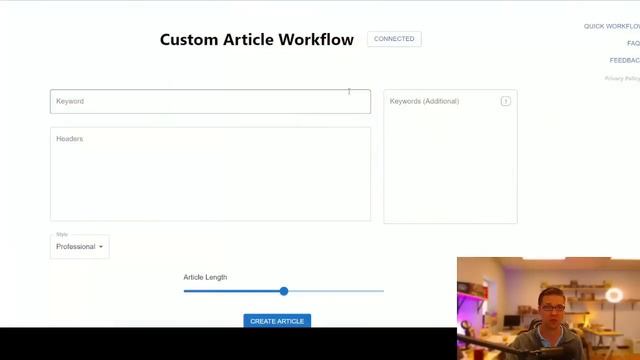The height and width of the screenshot is (360, 640).
Task: Click the Article Length slider handle
Action: pos(284,291)
